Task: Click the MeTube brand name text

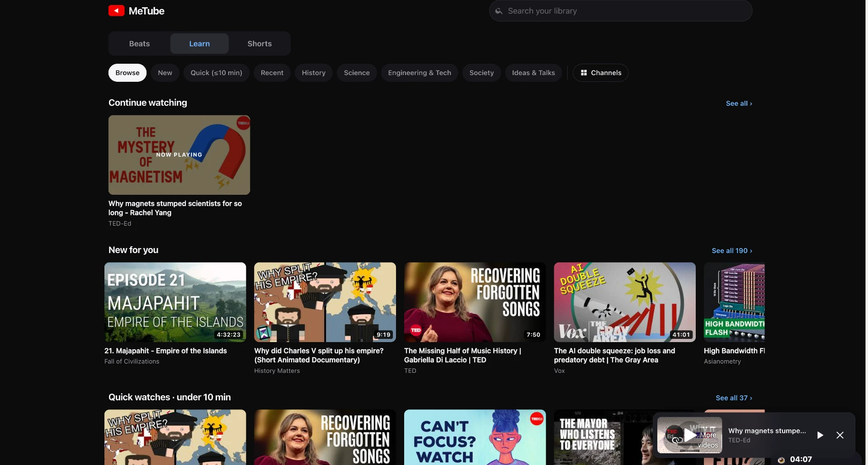Action: point(146,11)
